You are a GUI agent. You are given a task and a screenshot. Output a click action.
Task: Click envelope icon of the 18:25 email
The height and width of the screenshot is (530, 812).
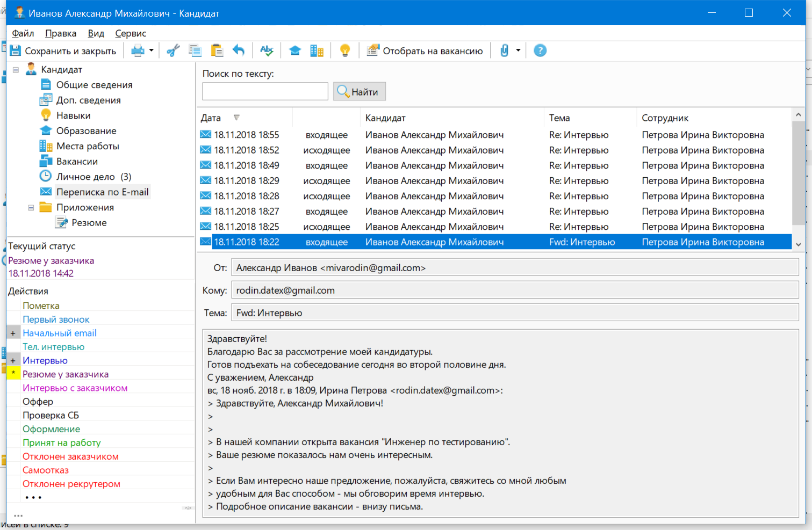[x=205, y=226]
